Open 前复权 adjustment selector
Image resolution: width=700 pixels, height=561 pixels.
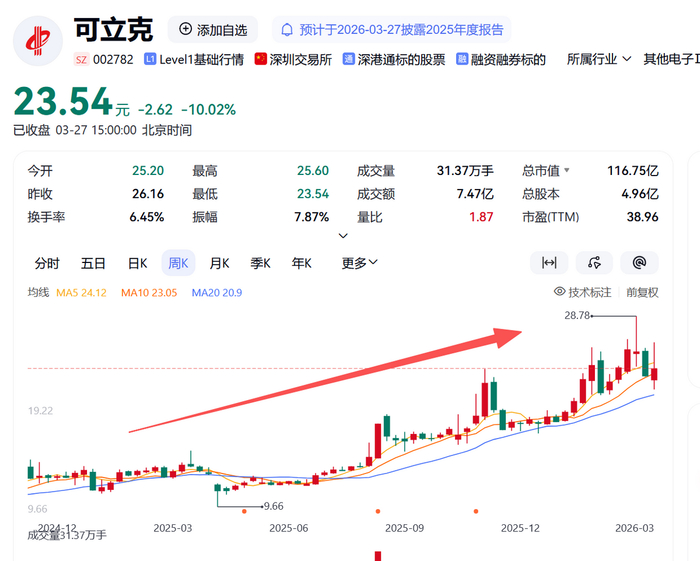642,292
